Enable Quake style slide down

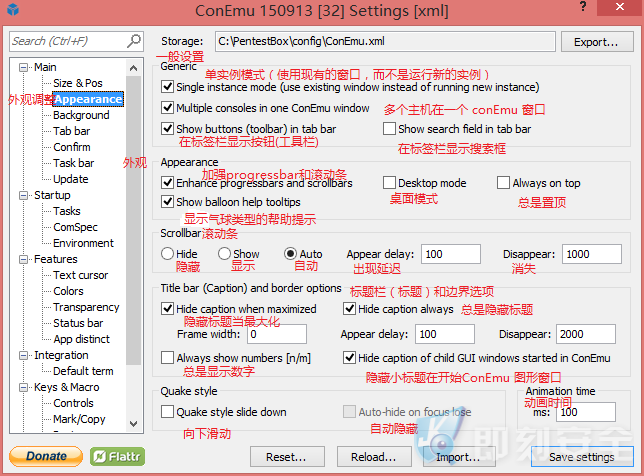(x=167, y=412)
